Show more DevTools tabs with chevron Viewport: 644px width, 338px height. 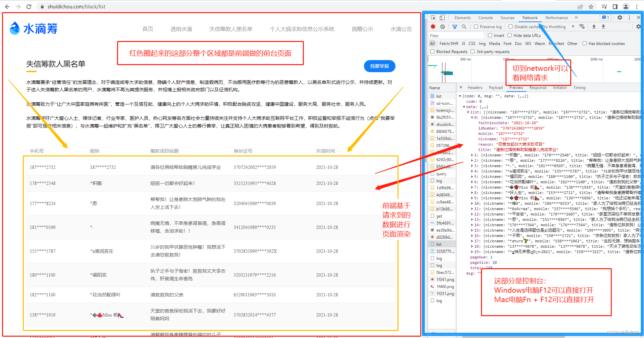tap(576, 18)
